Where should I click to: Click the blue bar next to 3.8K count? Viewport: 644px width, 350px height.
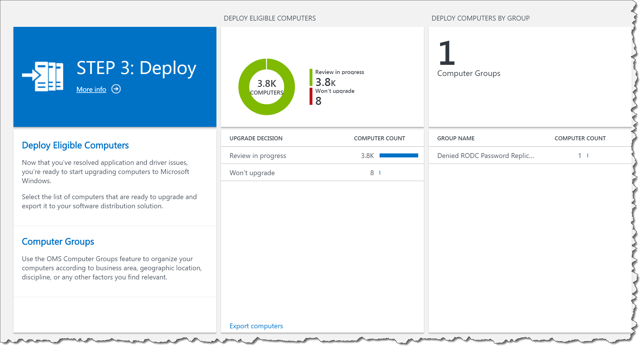coord(398,155)
